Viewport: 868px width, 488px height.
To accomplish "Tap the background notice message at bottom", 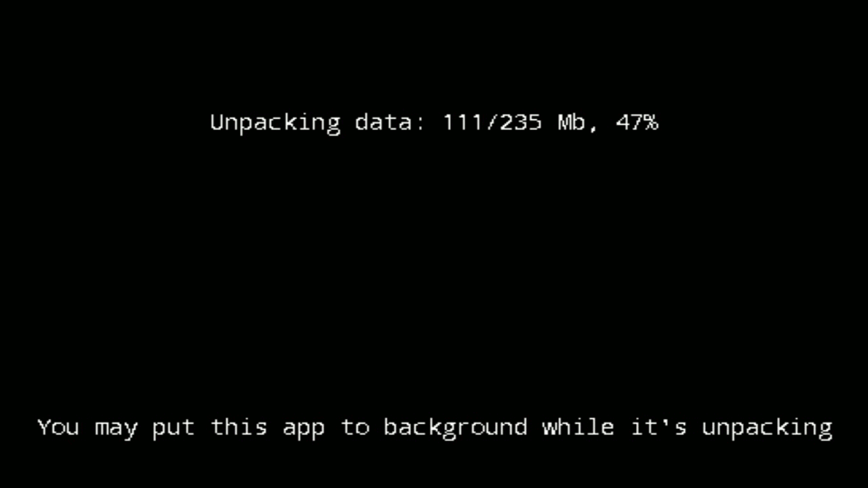I will pos(435,428).
